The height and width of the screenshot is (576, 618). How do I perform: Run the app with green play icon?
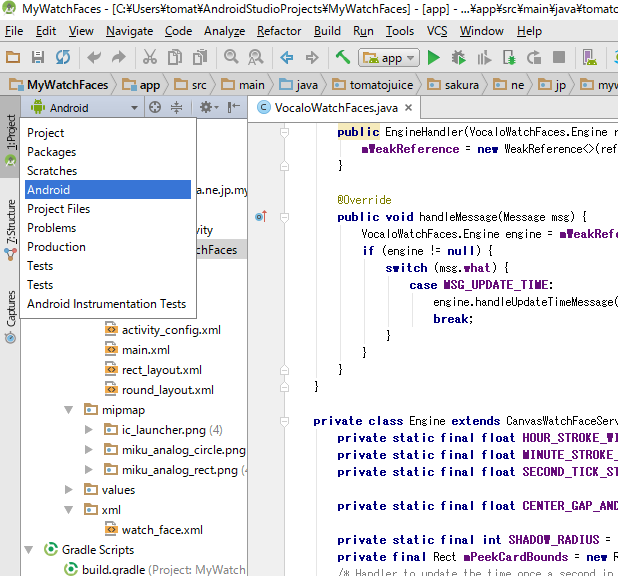[x=433, y=58]
